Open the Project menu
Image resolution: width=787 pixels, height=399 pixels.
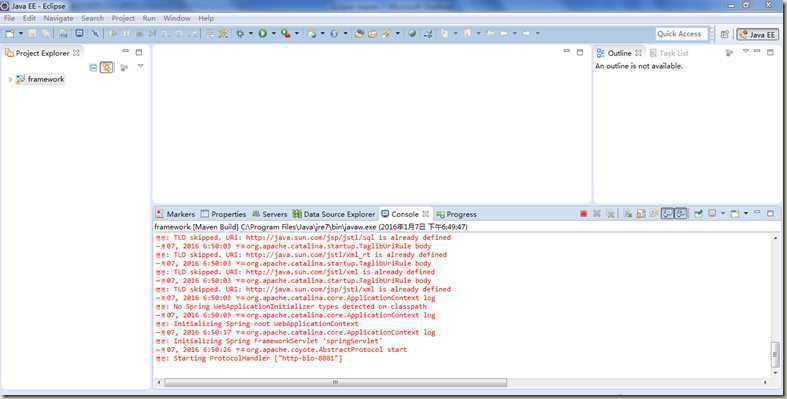[x=123, y=18]
